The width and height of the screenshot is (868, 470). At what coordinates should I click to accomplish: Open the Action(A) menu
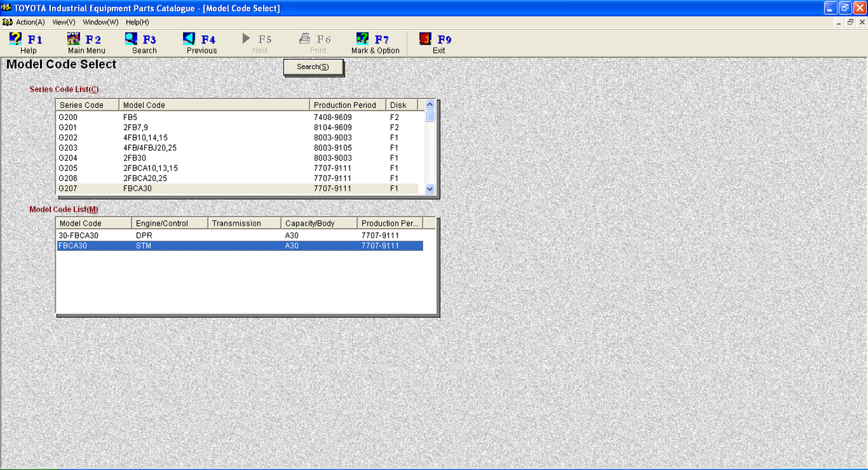tap(31, 22)
